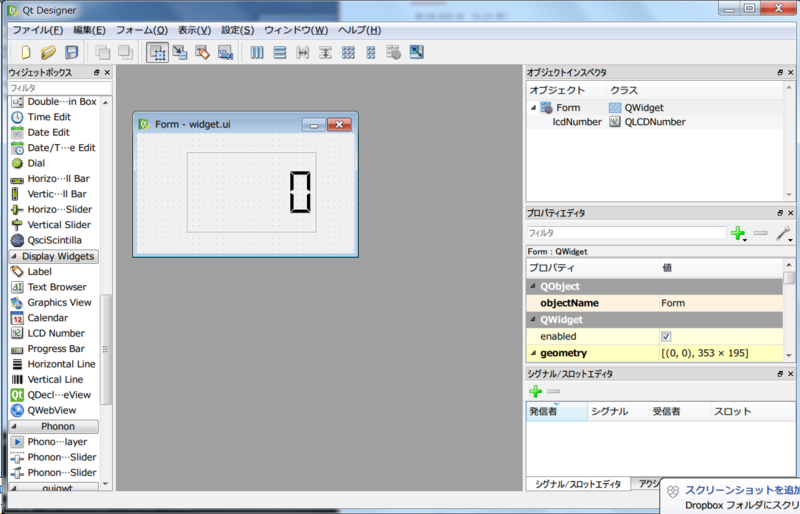Select the Break Layout toolbar icon
The width and height of the screenshot is (800, 514).
pyautogui.click(x=393, y=52)
